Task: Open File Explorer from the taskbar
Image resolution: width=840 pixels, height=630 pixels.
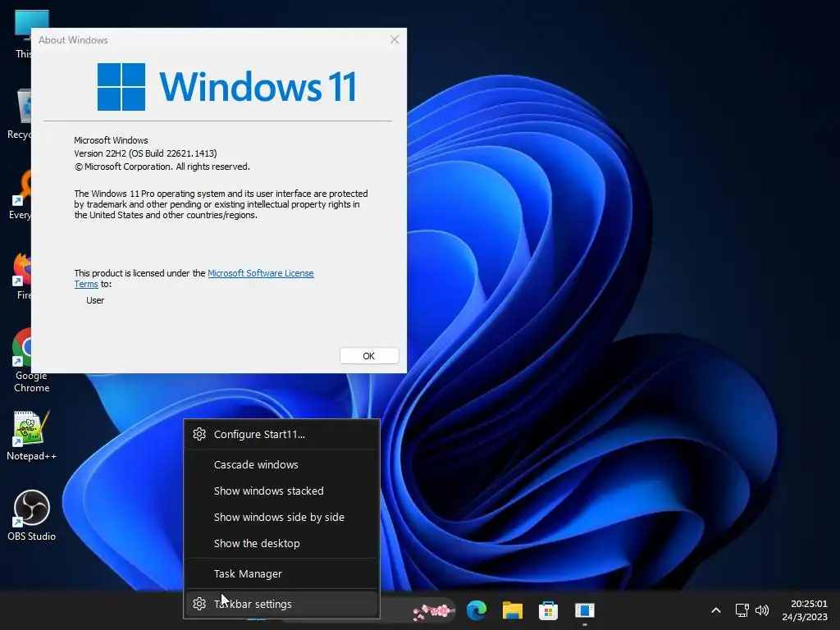Action: 512,610
